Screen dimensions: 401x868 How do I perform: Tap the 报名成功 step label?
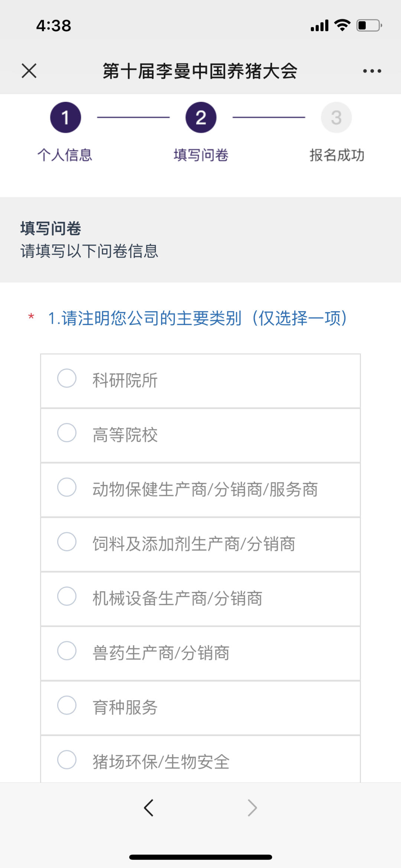pyautogui.click(x=337, y=155)
